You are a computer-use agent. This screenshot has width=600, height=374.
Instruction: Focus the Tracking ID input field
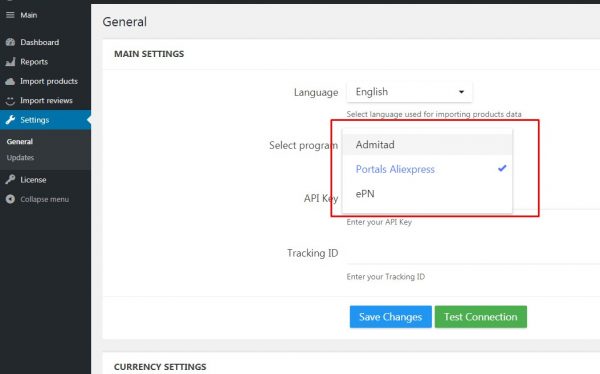(x=473, y=253)
